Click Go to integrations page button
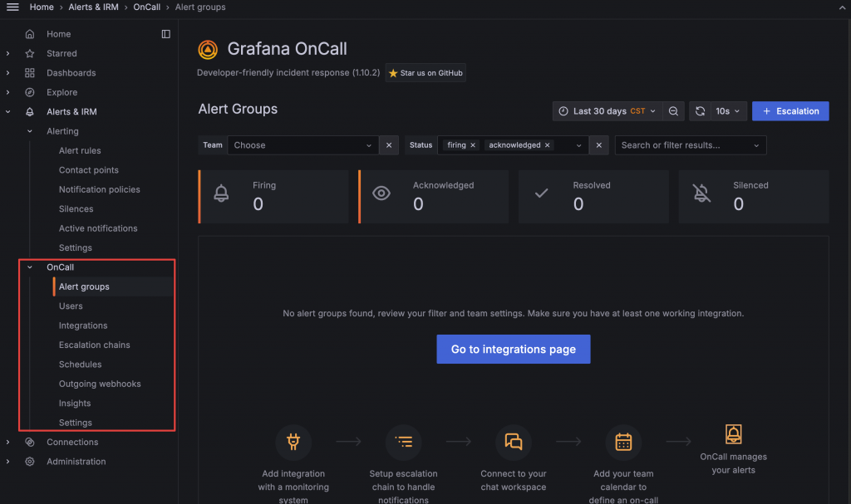The height and width of the screenshot is (504, 851). [x=514, y=350]
